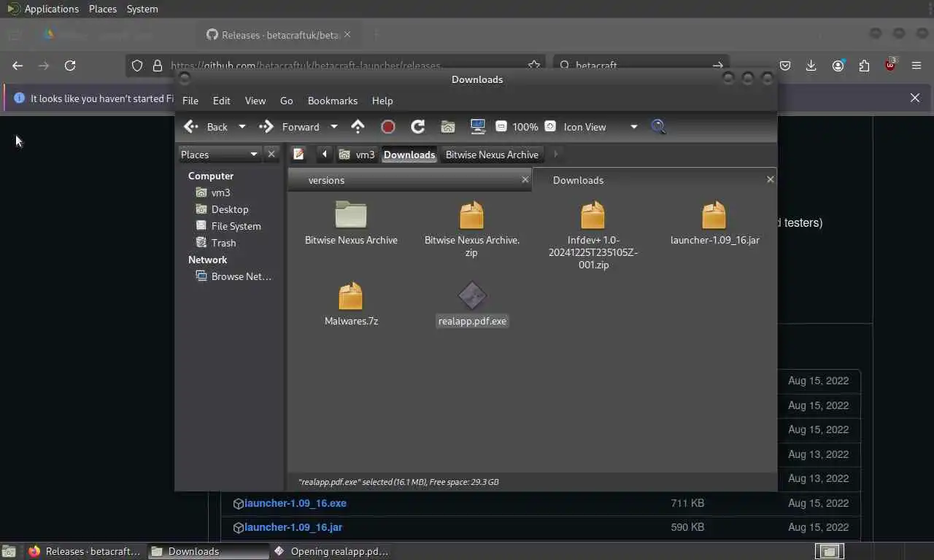Screen dimensions: 934x560
Task: Open Firefox downloads panel icon
Action: pyautogui.click(x=811, y=66)
